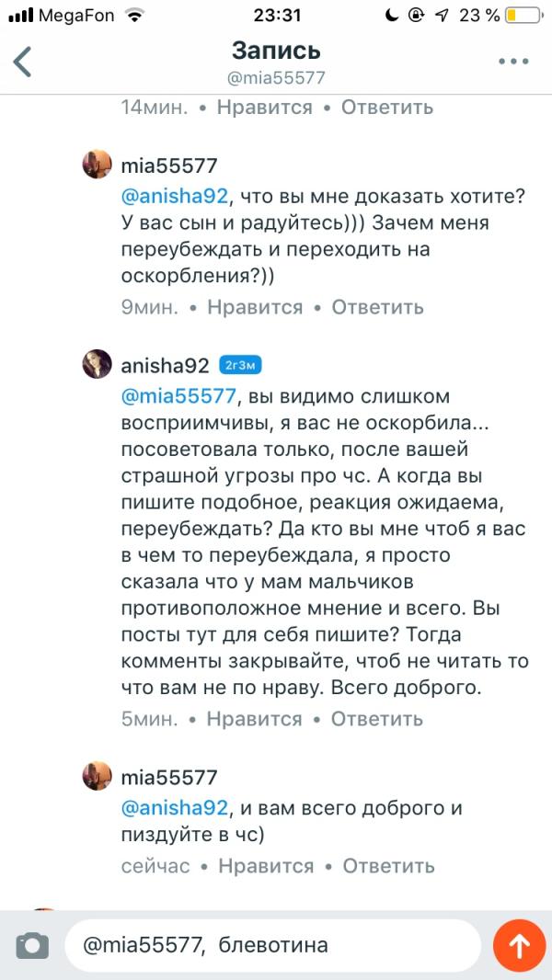Open anisha92 profile avatar

click(x=97, y=365)
